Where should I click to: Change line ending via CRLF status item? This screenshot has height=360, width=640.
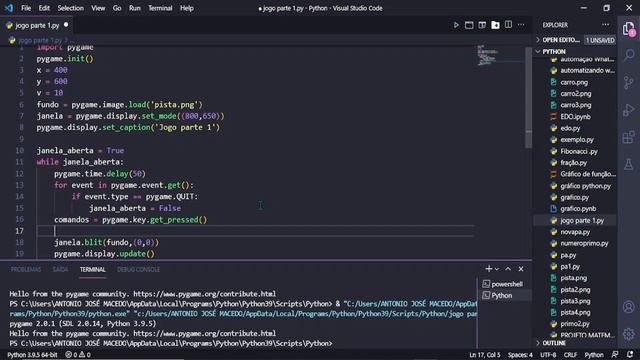pyautogui.click(x=570, y=355)
